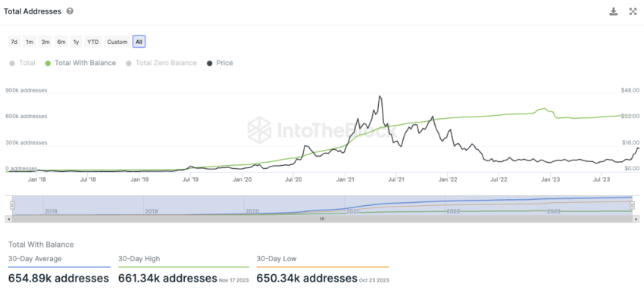Toggle the Total series legend
The image size is (644, 296).
pyautogui.click(x=22, y=64)
